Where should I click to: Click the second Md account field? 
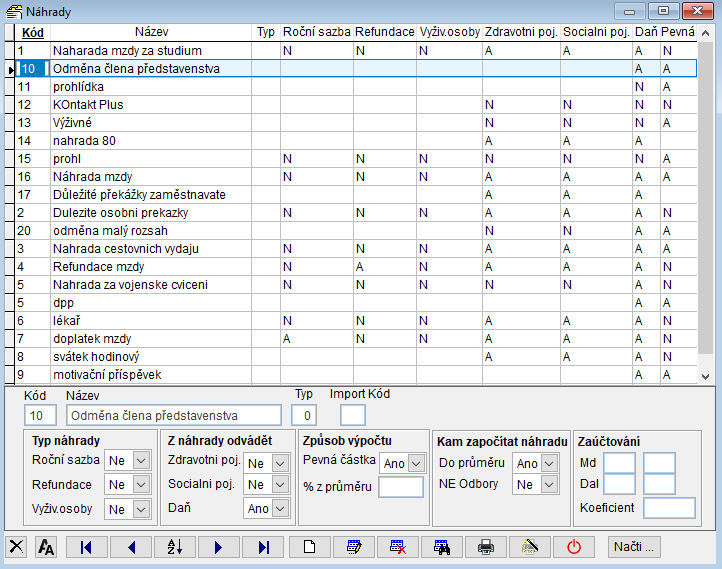pos(659,463)
